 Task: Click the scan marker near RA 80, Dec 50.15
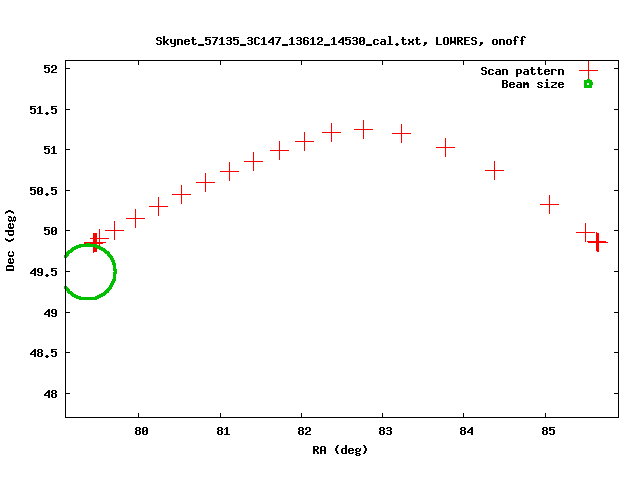[x=136, y=219]
